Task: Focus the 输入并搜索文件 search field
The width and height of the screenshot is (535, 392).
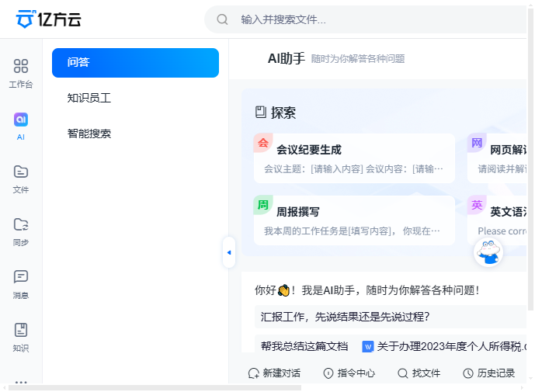Action: tap(365, 19)
